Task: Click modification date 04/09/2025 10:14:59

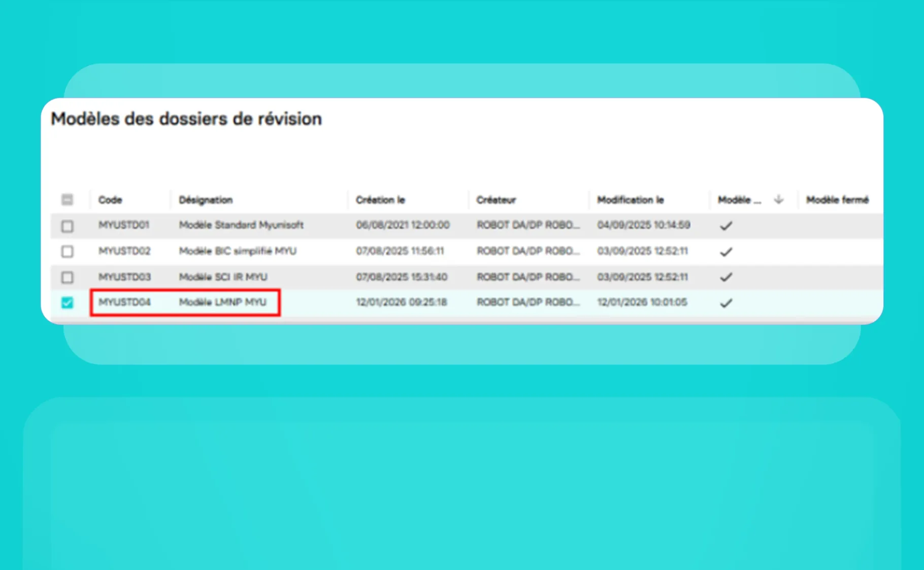Action: 644,225
